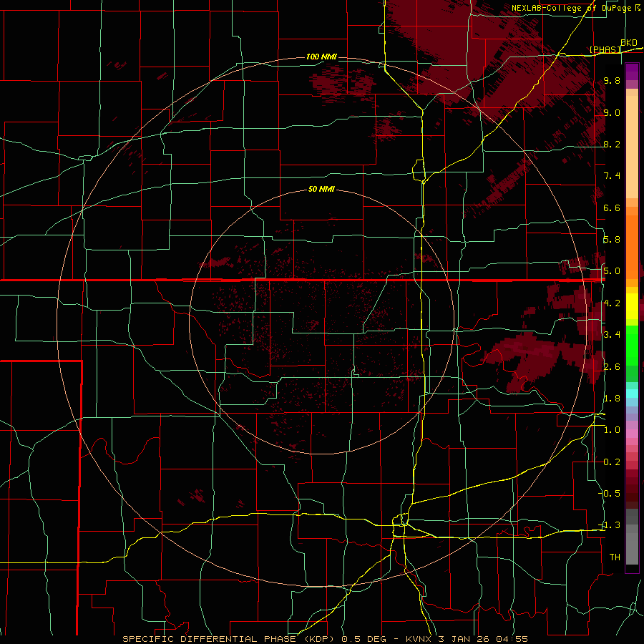Viewport: 644px width, 644px height.
Task: Click the 5.0 color scale value
Action: point(612,271)
